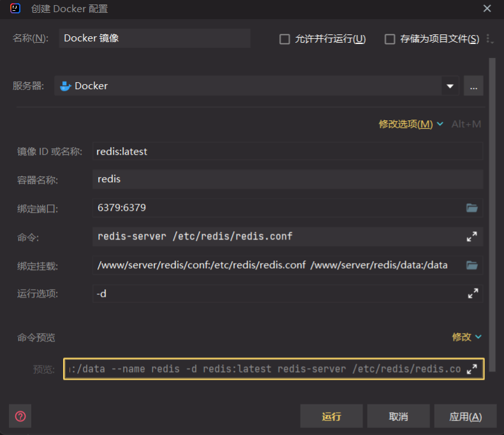The image size is (504, 435).
Task: Open folder browser for bind mounts field
Action: (x=472, y=266)
